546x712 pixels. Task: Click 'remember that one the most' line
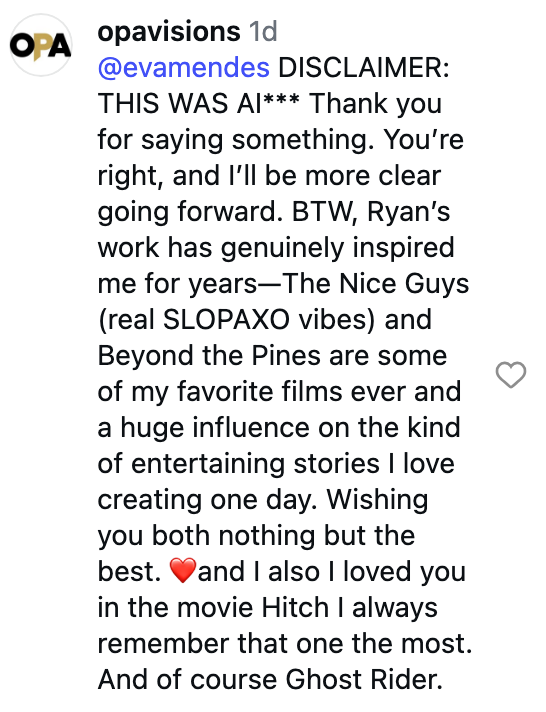tap(285, 643)
